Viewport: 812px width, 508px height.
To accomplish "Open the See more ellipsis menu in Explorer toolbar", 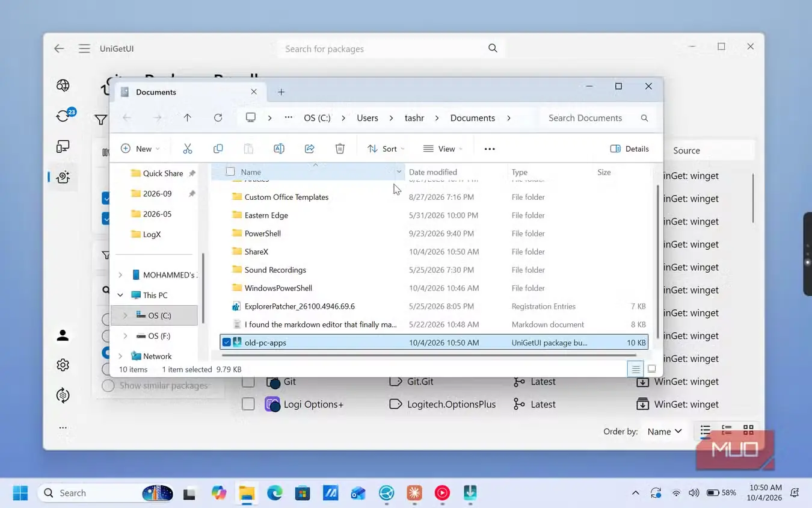I will click(x=490, y=149).
